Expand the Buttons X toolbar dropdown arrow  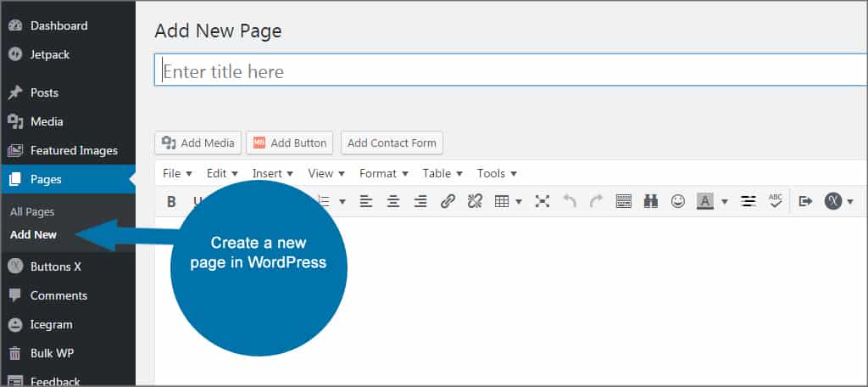850,202
